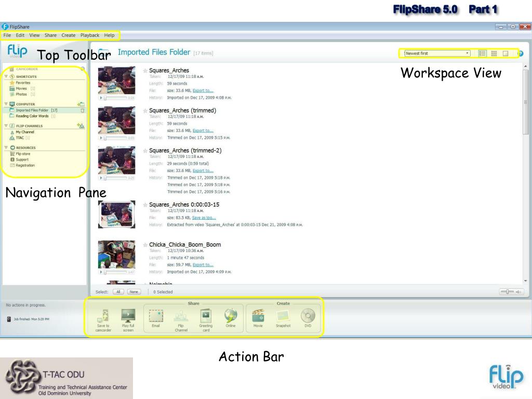This screenshot has width=532, height=399.
Task: Open the File menu
Action: coord(7,35)
